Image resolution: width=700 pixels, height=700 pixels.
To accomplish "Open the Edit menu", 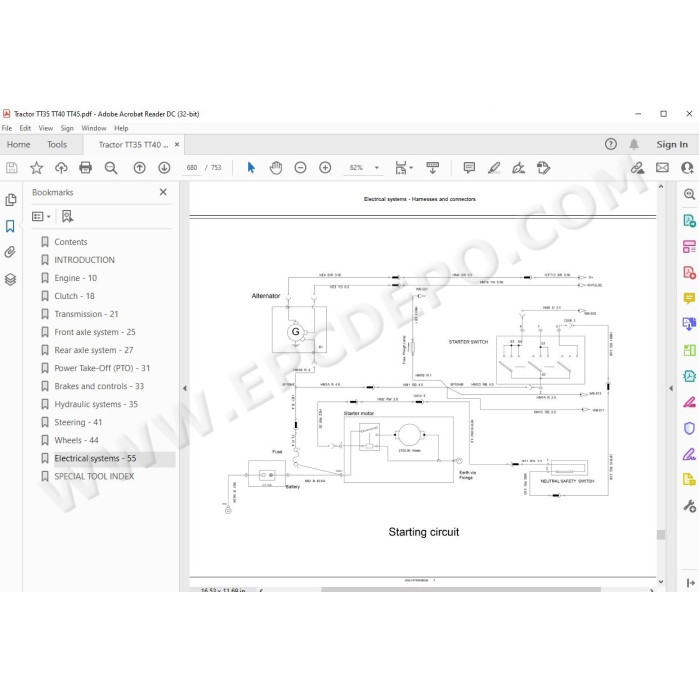I will [25, 128].
